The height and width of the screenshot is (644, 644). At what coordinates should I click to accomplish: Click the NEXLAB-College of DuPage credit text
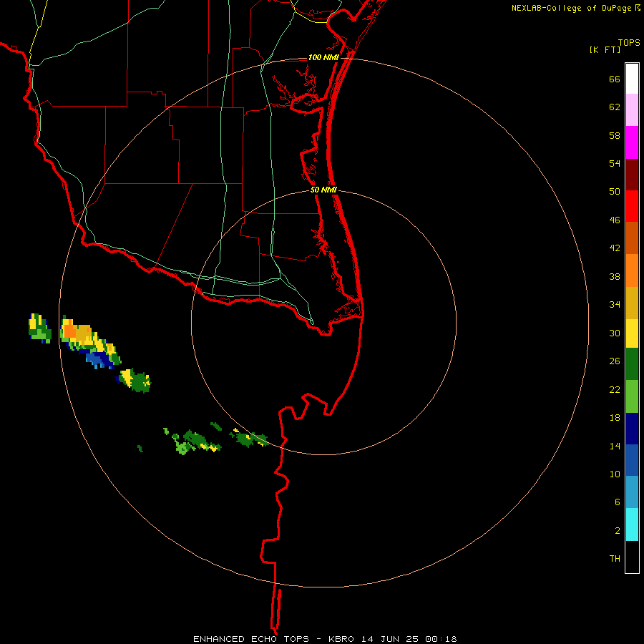pyautogui.click(x=571, y=8)
